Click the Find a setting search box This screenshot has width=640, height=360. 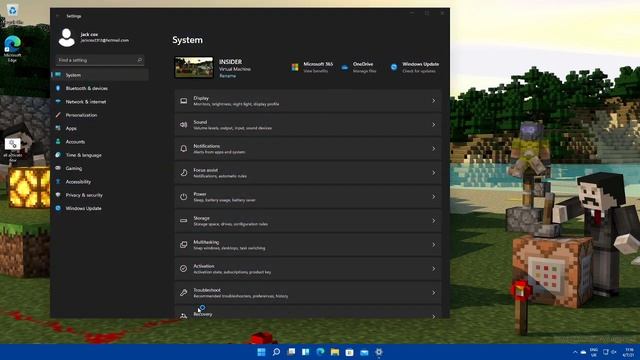click(100, 60)
